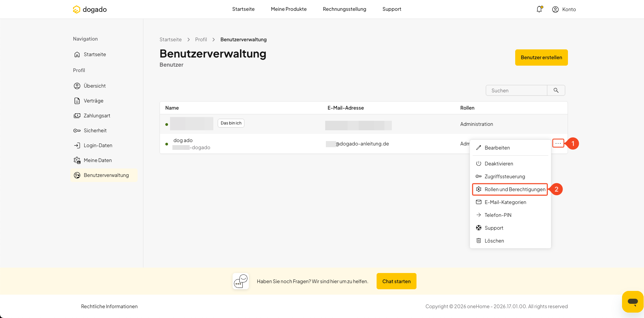The image size is (644, 318).
Task: Open Übersicht in the sidebar
Action: click(x=104, y=86)
